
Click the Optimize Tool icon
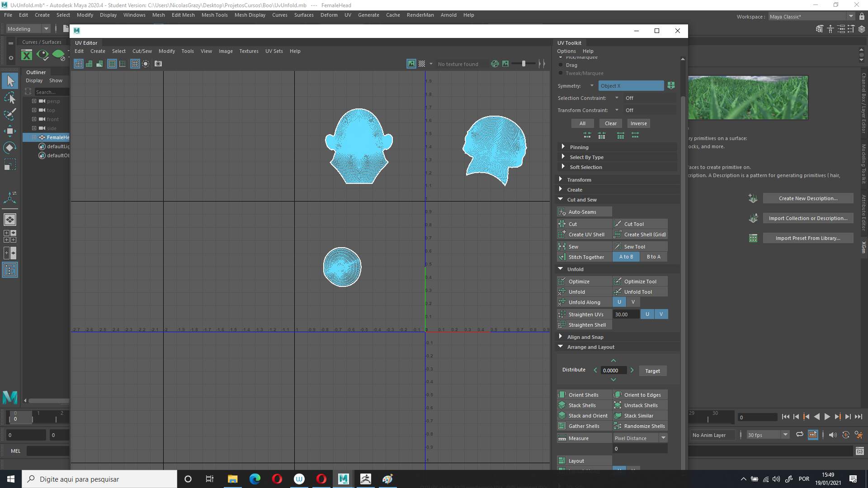pos(618,281)
